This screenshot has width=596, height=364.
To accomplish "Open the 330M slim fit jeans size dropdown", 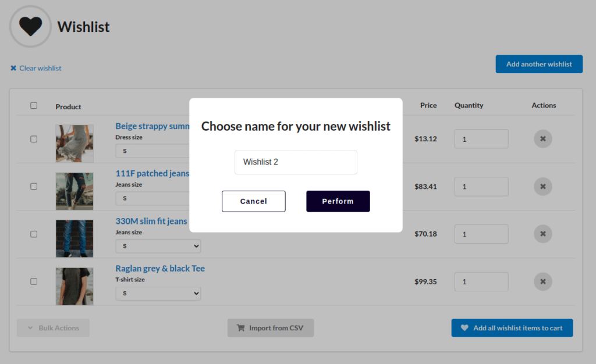I will pyautogui.click(x=158, y=246).
